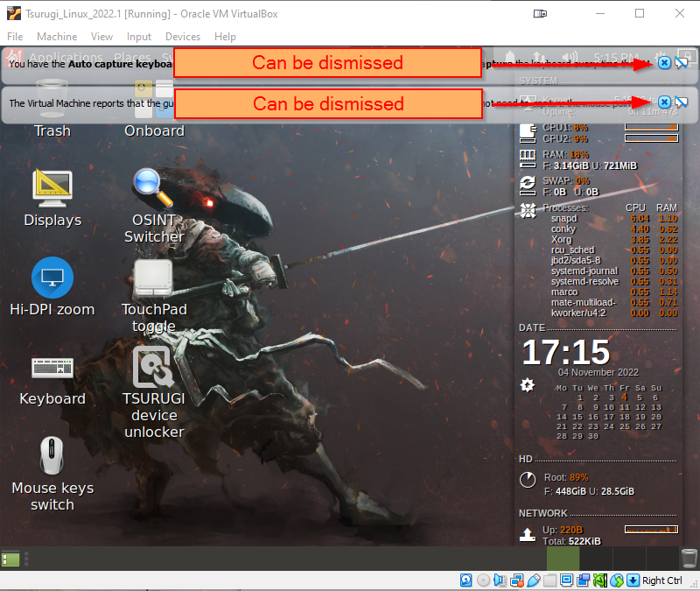The width and height of the screenshot is (700, 591).
Task: Click the optical drive status icon
Action: pos(483,580)
